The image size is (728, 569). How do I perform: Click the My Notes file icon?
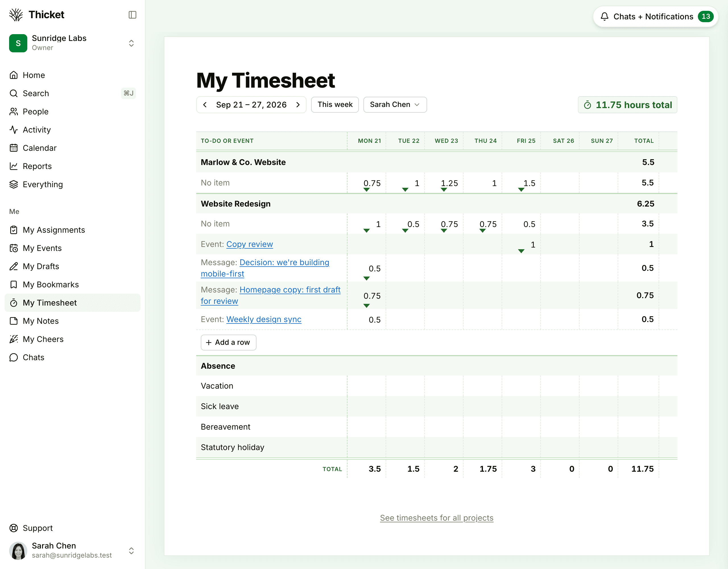coord(14,321)
